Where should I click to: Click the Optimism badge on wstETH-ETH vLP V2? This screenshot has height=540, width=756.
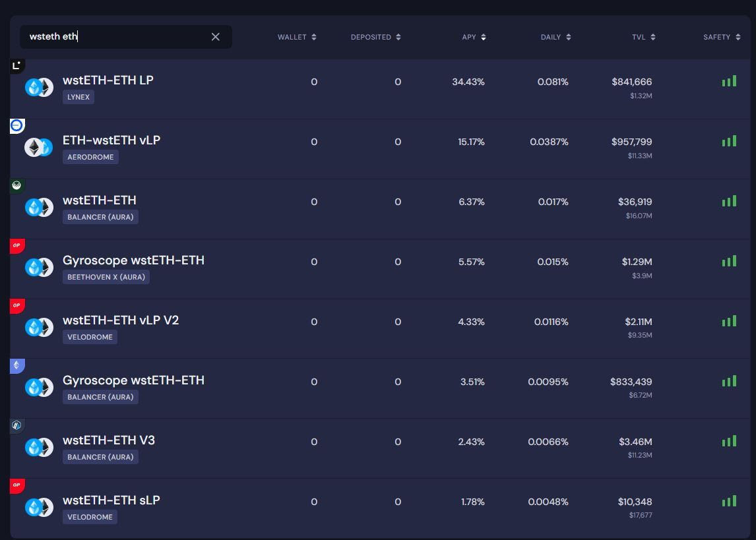coord(17,305)
